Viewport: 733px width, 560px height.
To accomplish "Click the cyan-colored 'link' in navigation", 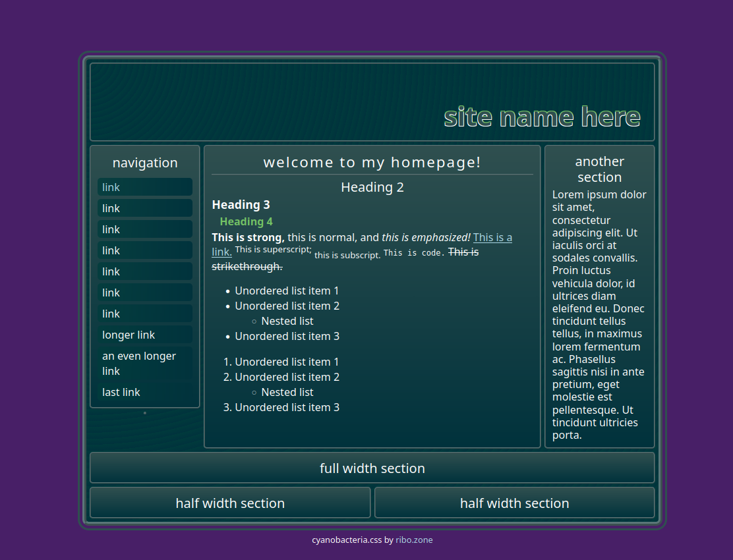I will click(145, 187).
